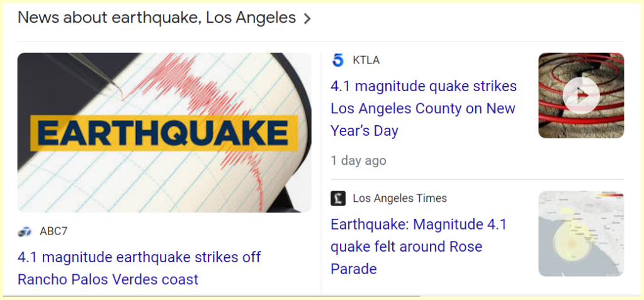Click the ABC7 logo icon
Image resolution: width=644 pixels, height=300 pixels.
pos(25,231)
